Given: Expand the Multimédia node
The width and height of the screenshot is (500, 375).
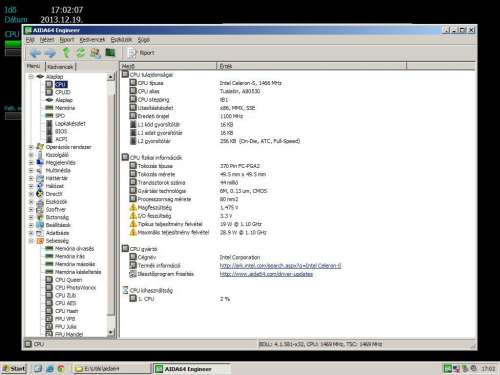Looking at the screenshot, I should tap(31, 170).
